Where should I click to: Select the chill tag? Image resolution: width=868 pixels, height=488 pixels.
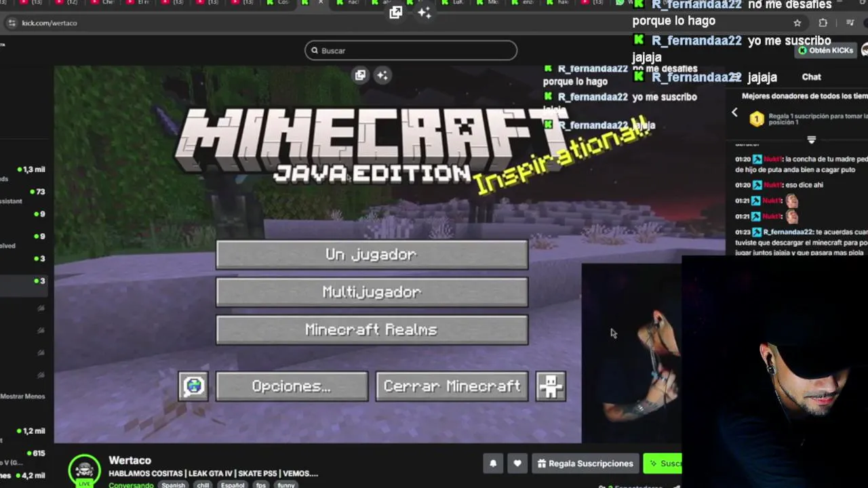203,485
